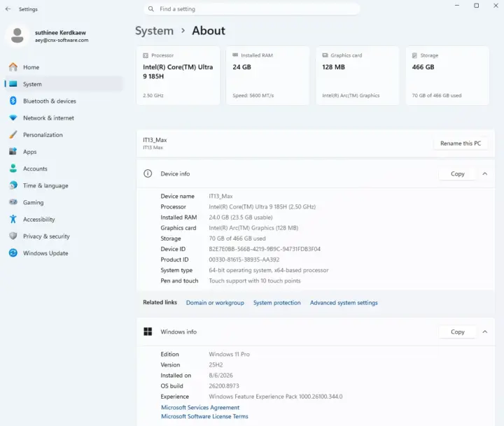Click email aey@cnx-software.com
Image resolution: width=504 pixels, height=426 pixels.
tap(62, 40)
